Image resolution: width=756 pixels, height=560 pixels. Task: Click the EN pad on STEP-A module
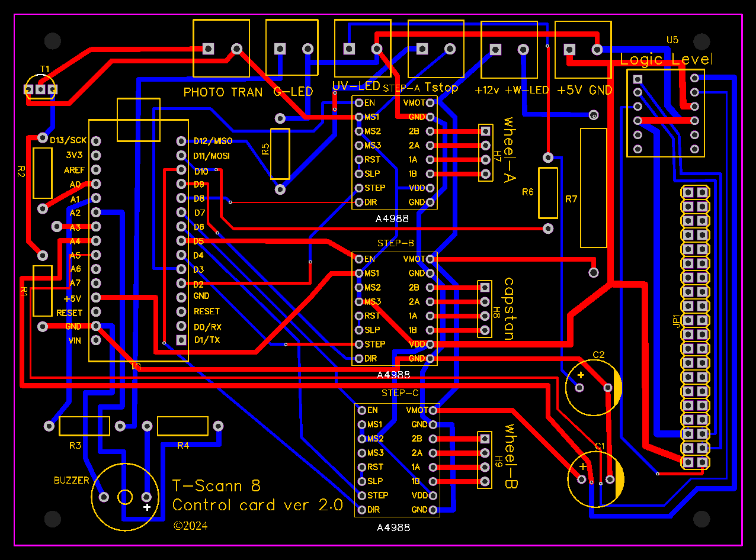(x=358, y=102)
